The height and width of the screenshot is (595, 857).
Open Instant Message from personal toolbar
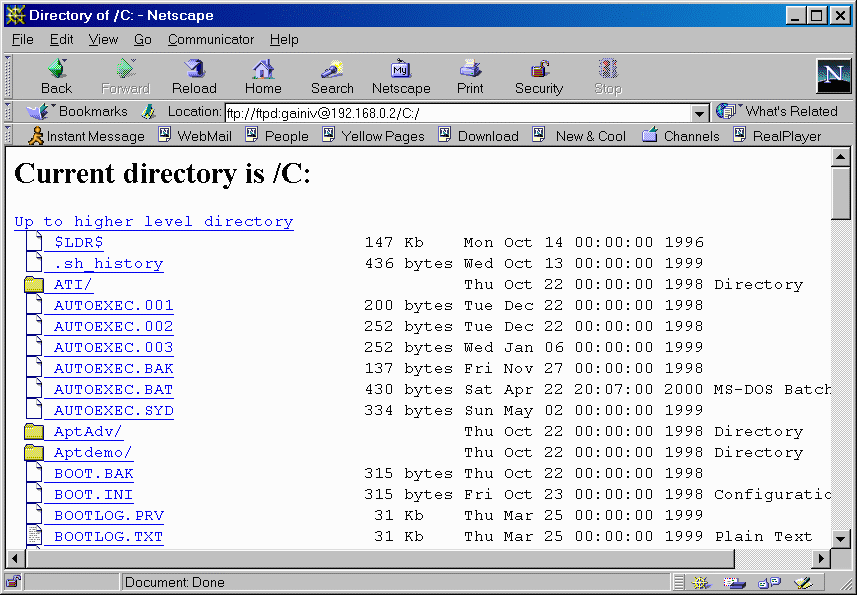pos(86,136)
